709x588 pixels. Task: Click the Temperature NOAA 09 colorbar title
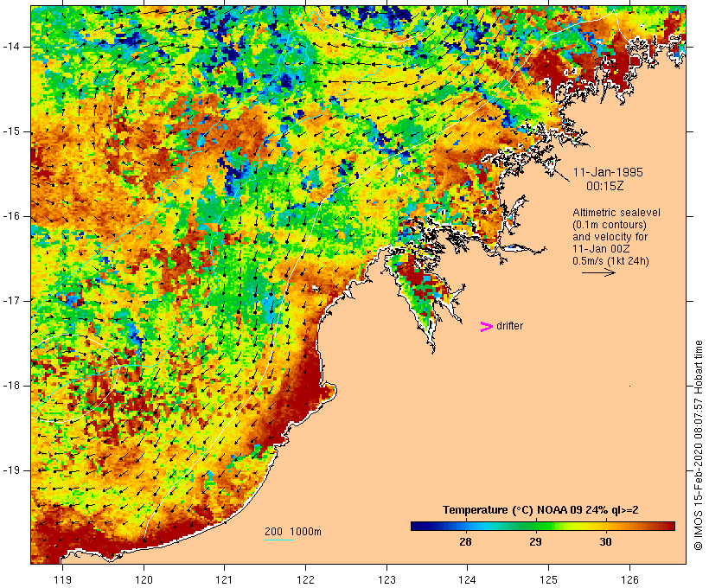tap(540, 510)
